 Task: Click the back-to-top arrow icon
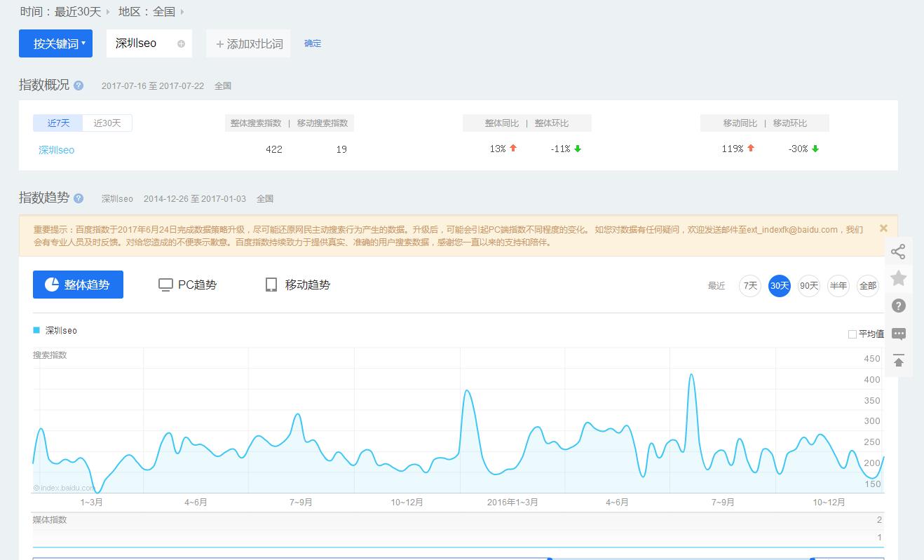click(898, 361)
